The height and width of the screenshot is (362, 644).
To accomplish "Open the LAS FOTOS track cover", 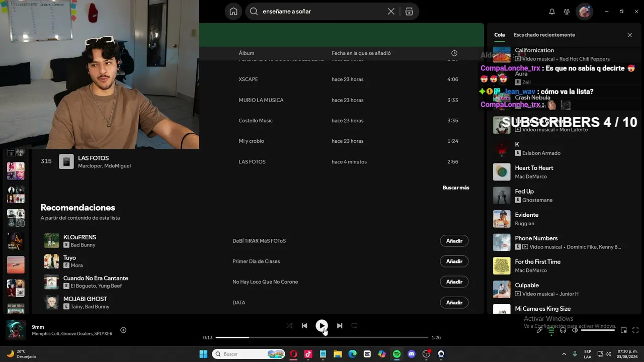I will (66, 161).
